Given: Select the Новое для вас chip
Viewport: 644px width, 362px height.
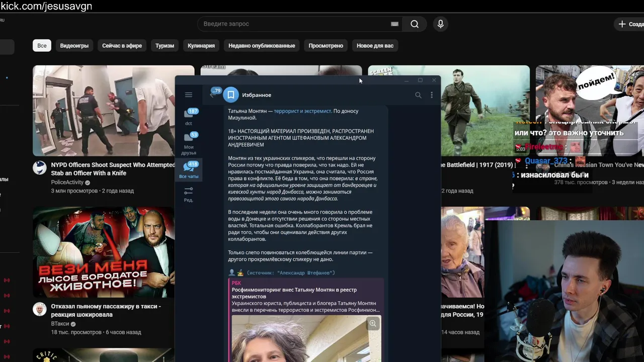Looking at the screenshot, I should coord(375,46).
